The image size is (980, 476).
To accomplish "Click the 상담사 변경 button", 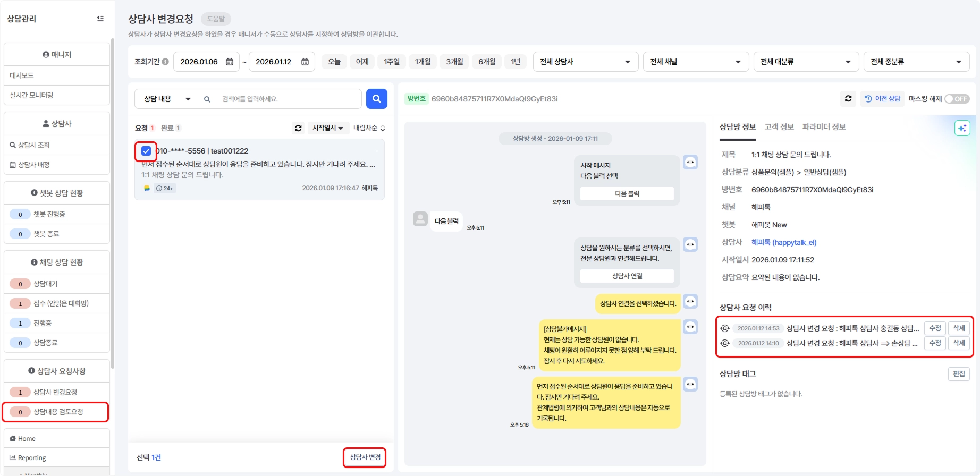I will pos(365,457).
